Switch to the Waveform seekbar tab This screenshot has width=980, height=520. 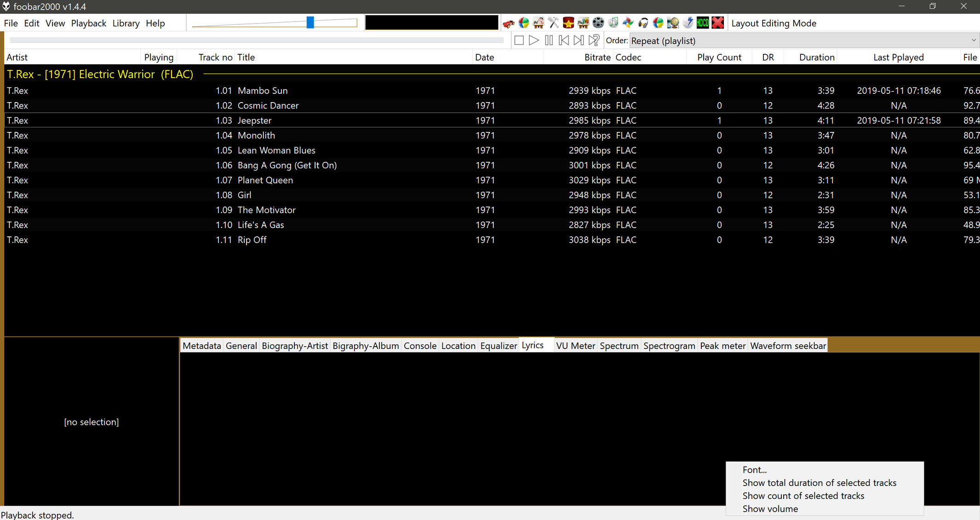click(x=788, y=346)
